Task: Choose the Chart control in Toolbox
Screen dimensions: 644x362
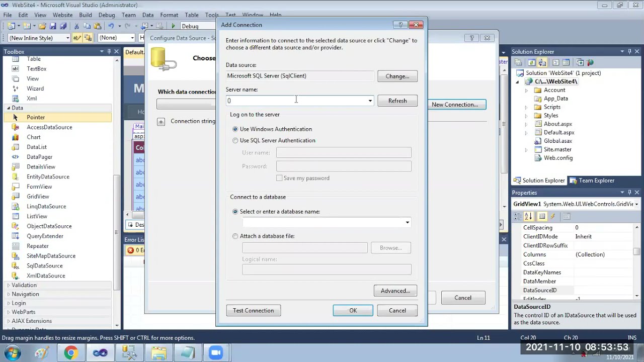Action: [x=33, y=137]
